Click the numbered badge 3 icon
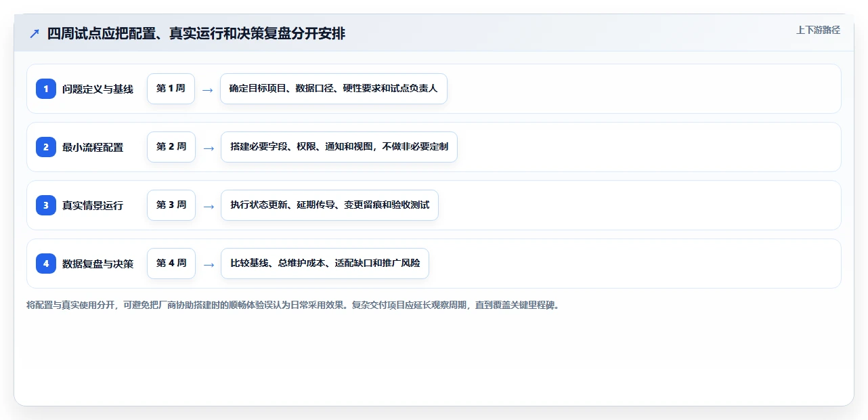The width and height of the screenshot is (868, 420). (46, 205)
